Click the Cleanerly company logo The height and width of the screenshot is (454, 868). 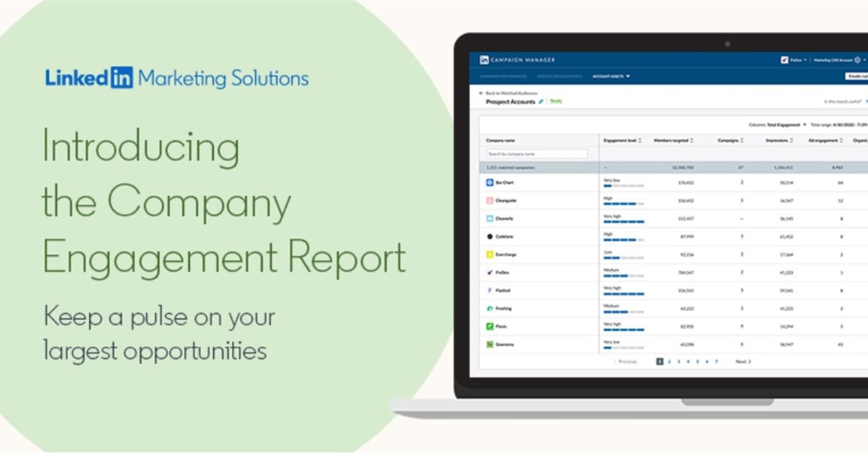pos(490,218)
